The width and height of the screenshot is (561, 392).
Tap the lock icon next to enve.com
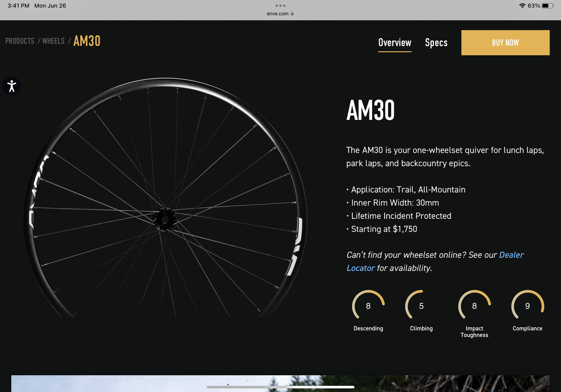click(x=292, y=13)
